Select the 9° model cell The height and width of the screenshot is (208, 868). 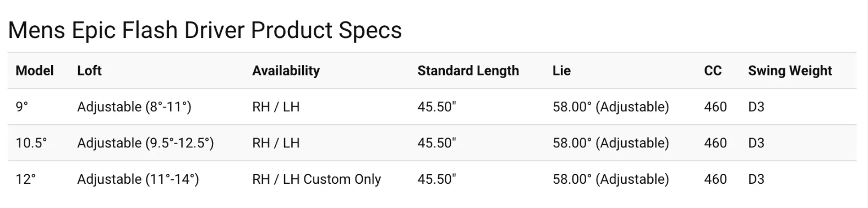tap(22, 107)
